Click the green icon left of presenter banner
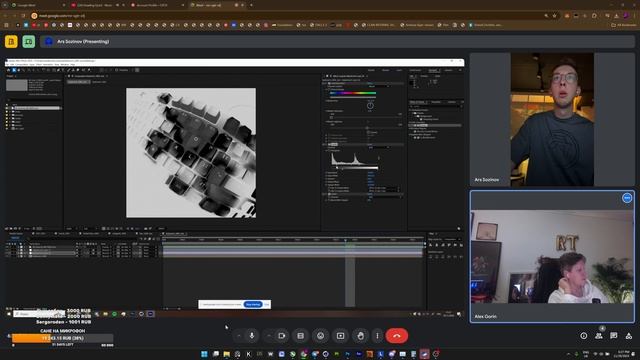Screen dimensions: 640x360 [29, 41]
